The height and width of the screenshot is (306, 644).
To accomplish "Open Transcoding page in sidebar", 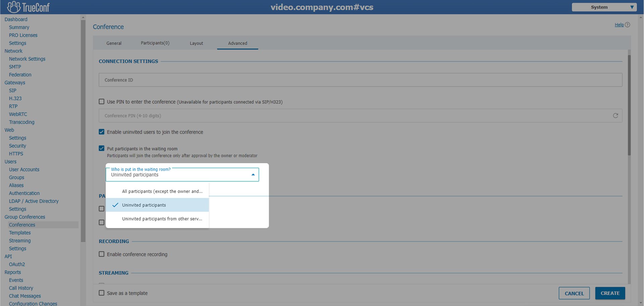I will pyautogui.click(x=22, y=122).
